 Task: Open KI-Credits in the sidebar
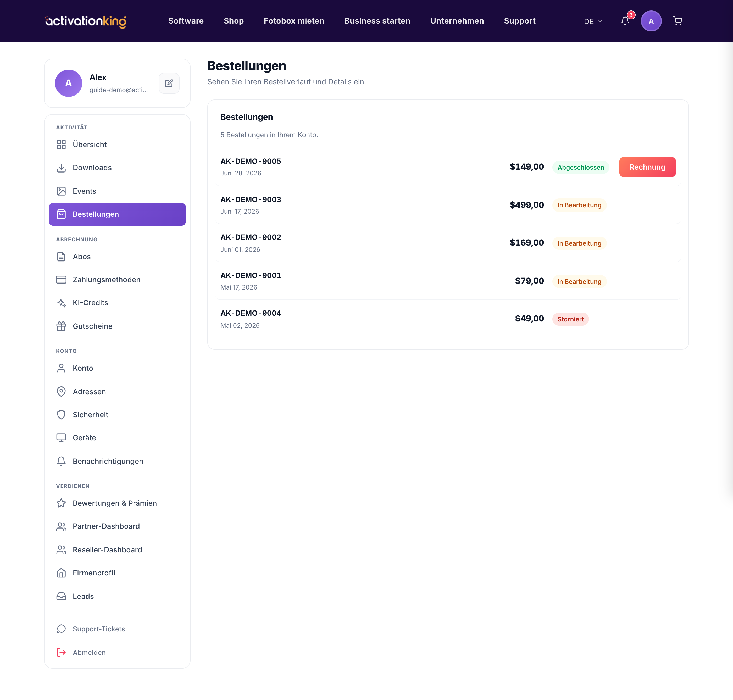[117, 303]
